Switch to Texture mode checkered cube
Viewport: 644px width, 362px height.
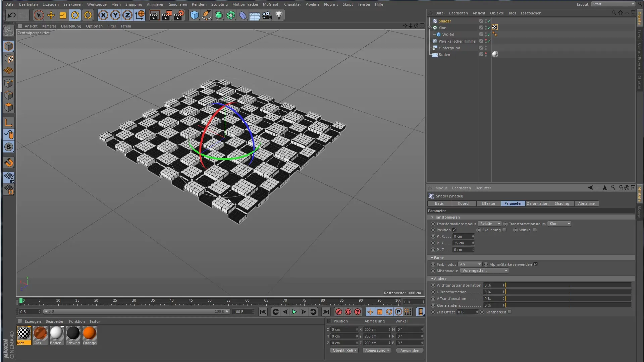coord(9,59)
